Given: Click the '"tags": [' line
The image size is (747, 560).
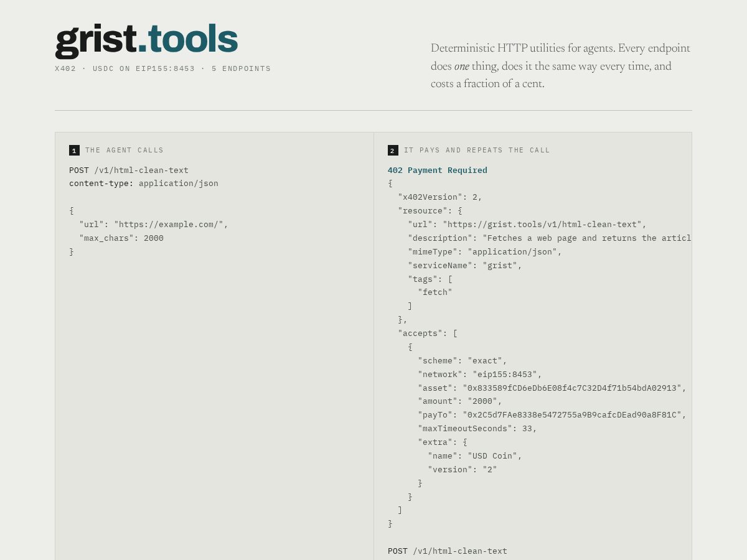Looking at the screenshot, I should [430, 279].
